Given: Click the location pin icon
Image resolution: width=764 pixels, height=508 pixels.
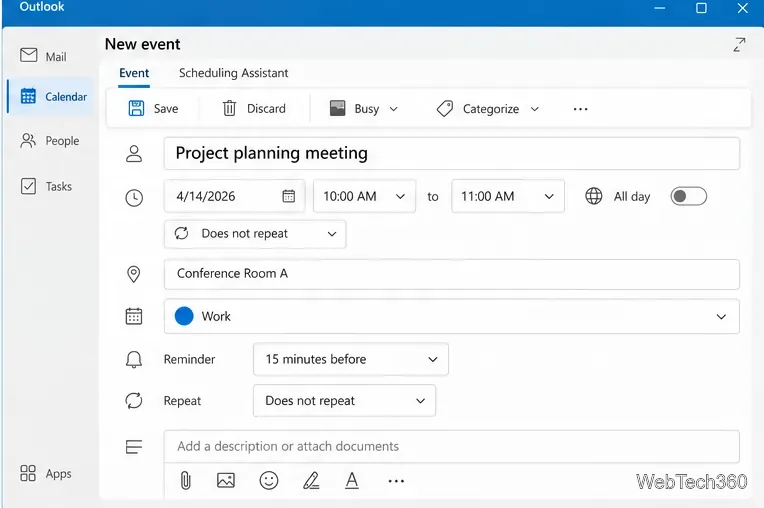Looking at the screenshot, I should click(x=134, y=274).
